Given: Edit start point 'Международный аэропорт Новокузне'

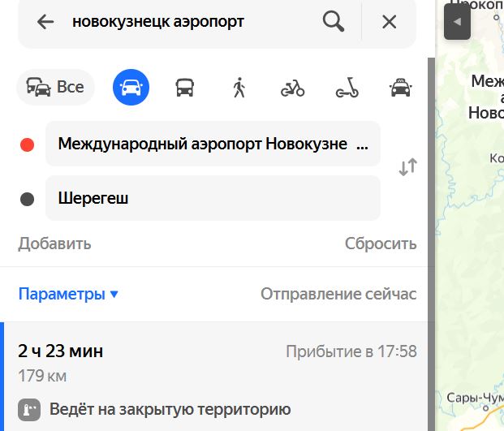Looking at the screenshot, I should [213, 144].
